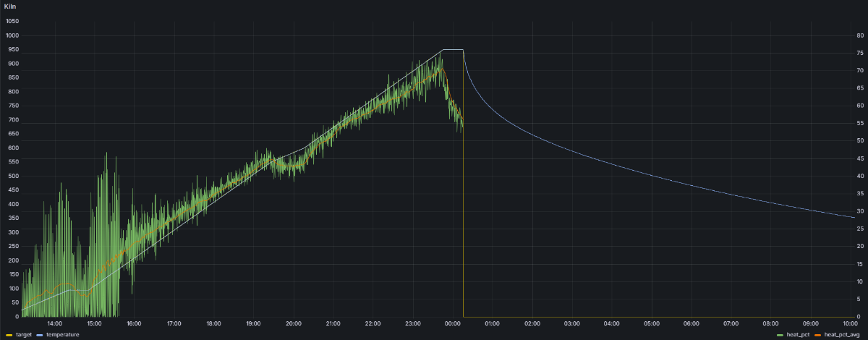Click the 30 right axis label
The height and width of the screenshot is (340, 868).
point(860,211)
